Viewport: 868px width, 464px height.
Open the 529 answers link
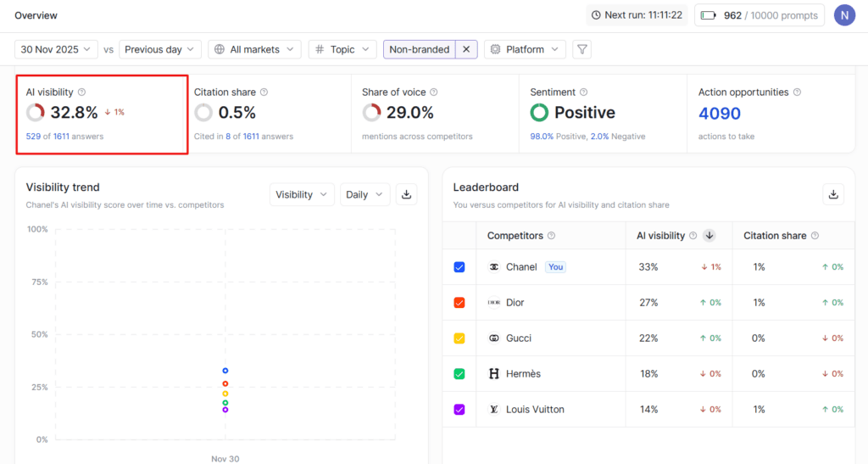click(33, 137)
